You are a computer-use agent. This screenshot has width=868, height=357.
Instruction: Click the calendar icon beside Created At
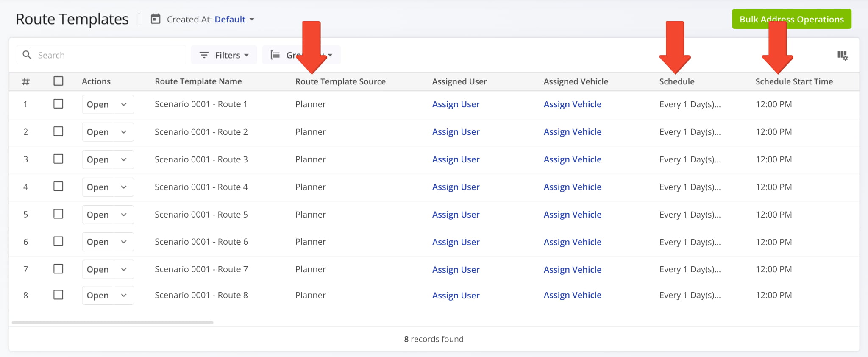coord(156,19)
